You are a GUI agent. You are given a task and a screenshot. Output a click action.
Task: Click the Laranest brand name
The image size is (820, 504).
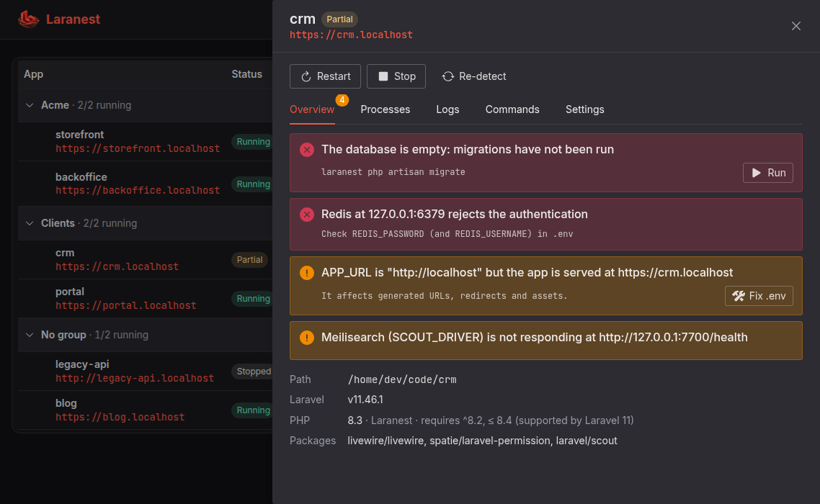tap(73, 19)
